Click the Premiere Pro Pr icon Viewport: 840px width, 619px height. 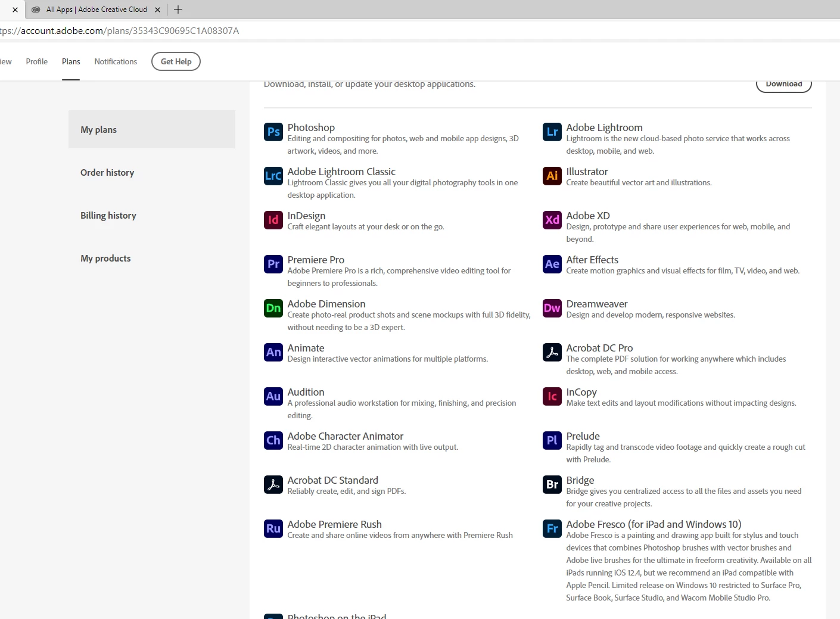coord(273,264)
